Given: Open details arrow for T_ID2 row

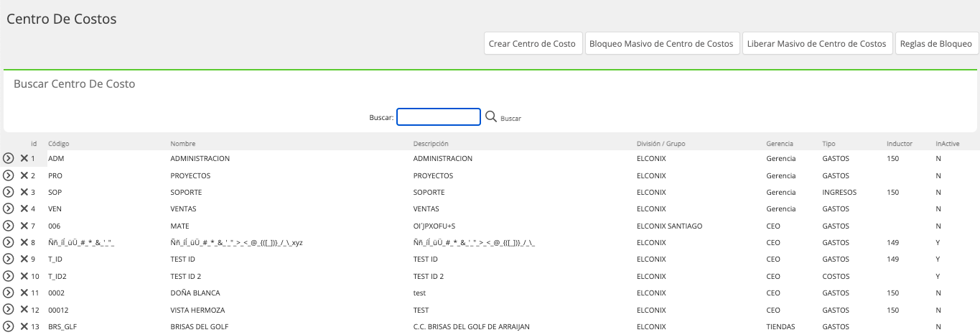Looking at the screenshot, I should (9, 276).
